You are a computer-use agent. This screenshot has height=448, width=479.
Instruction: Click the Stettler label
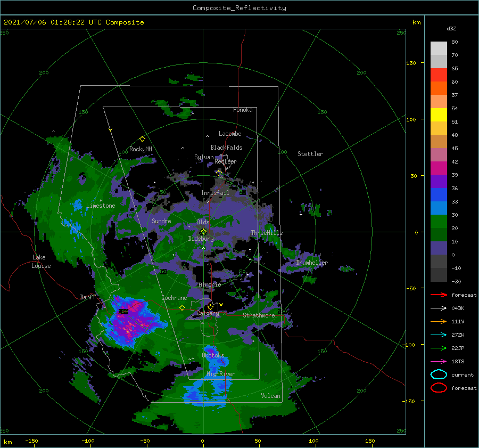[x=310, y=154]
